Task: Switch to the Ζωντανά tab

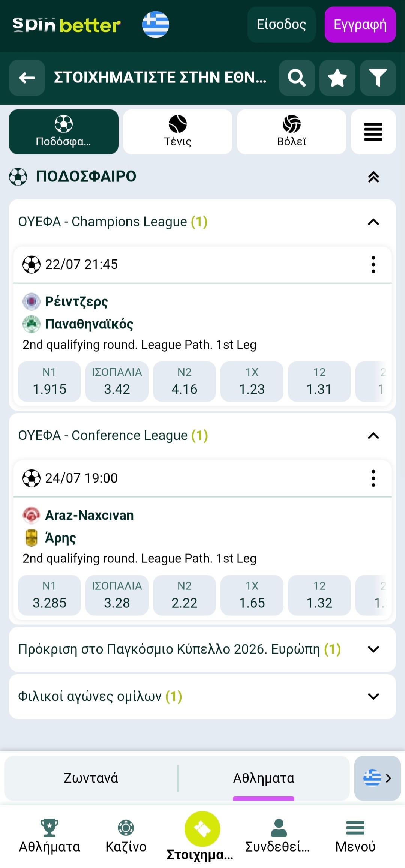Action: point(91,778)
